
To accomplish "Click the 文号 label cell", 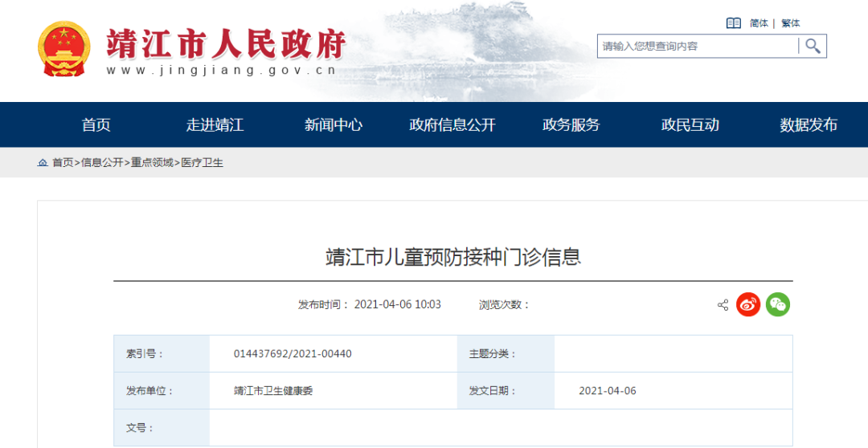I will point(162,428).
